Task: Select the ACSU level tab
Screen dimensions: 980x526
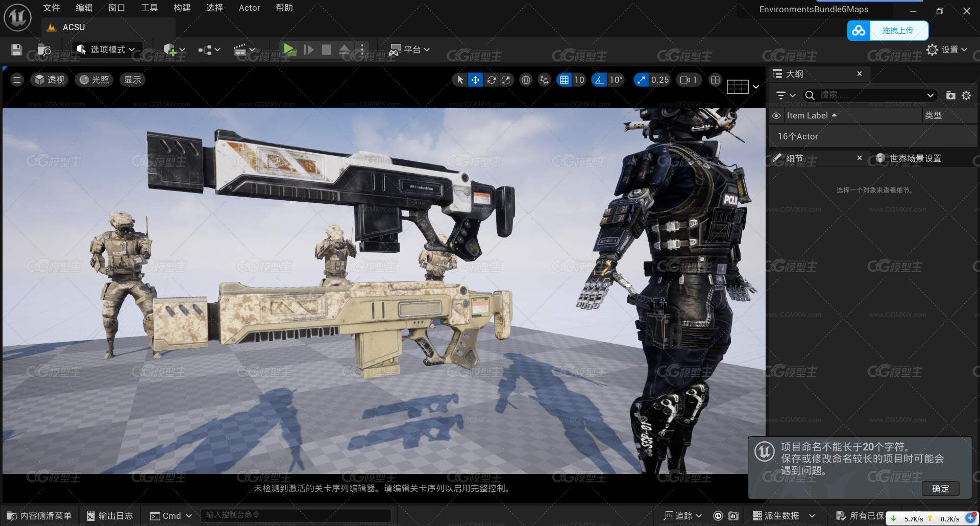Action: click(x=108, y=27)
